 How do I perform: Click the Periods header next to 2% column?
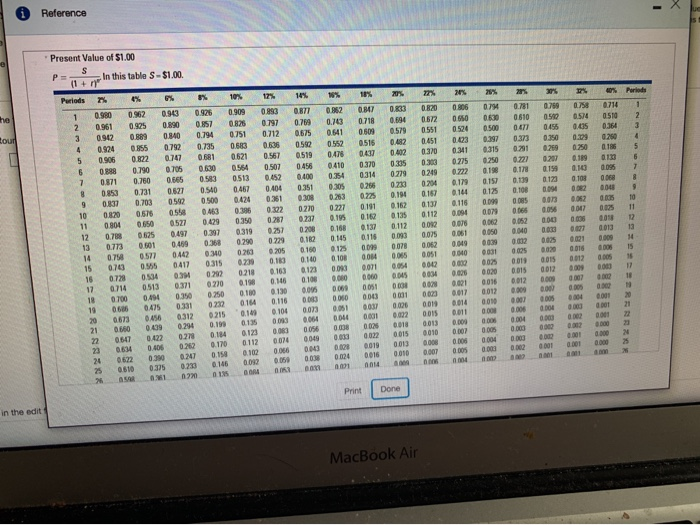pyautogui.click(x=73, y=100)
